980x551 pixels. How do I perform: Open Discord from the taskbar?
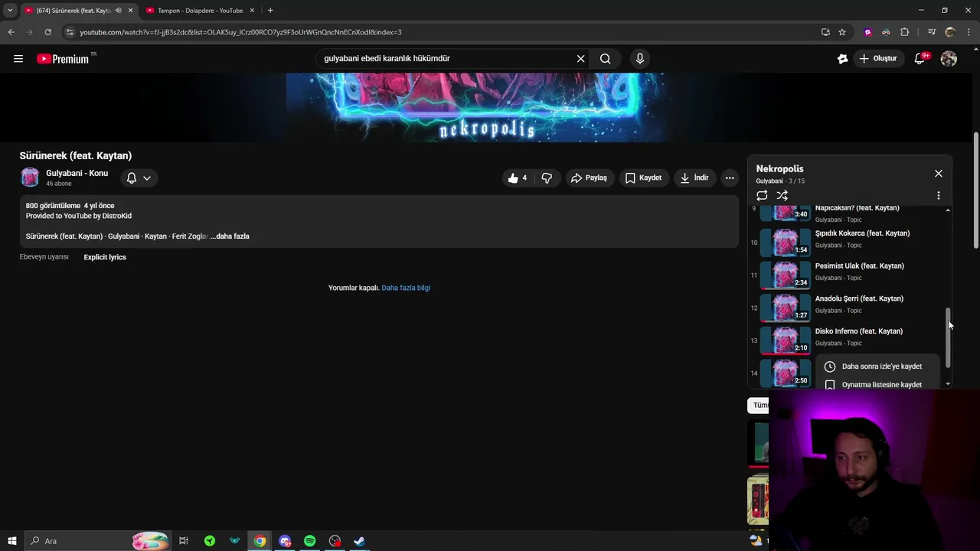pyautogui.click(x=285, y=541)
